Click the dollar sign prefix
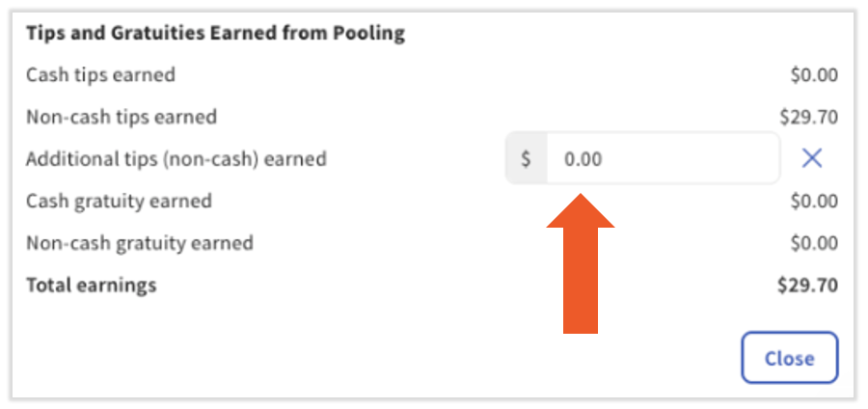868x409 pixels. [x=526, y=159]
